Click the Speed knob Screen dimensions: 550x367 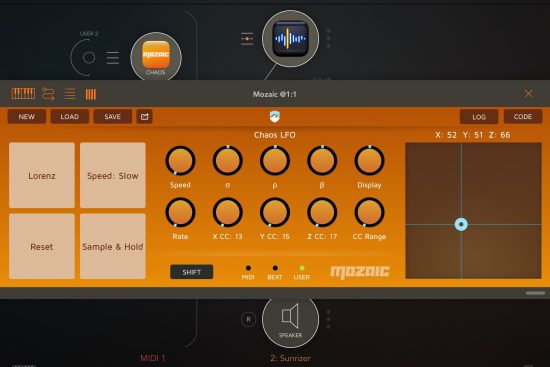[180, 161]
